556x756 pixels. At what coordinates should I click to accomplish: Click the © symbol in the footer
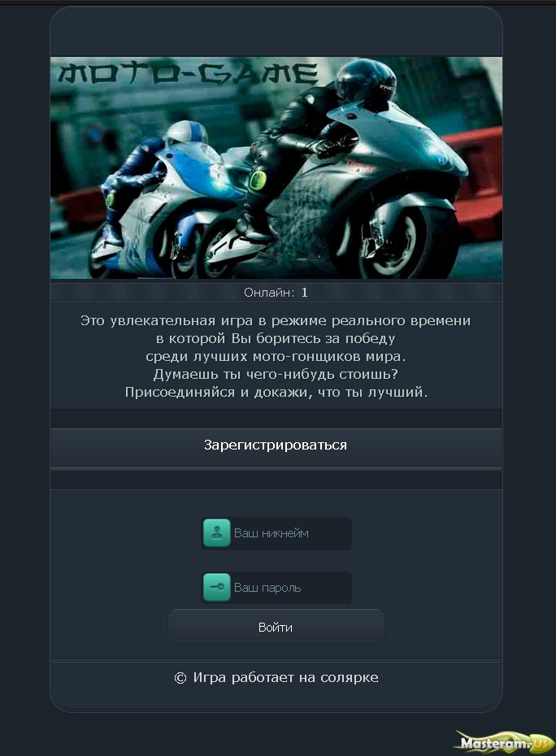point(180,678)
